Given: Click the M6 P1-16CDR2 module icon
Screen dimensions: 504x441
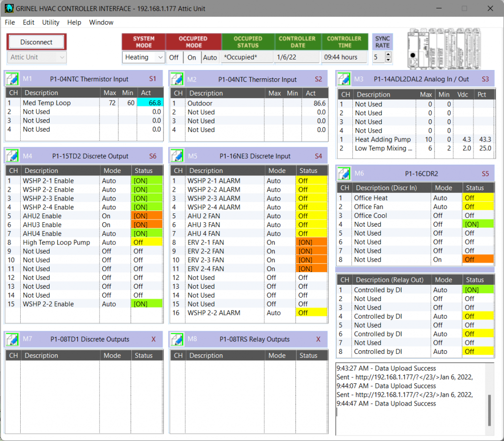Looking at the screenshot, I should (344, 173).
